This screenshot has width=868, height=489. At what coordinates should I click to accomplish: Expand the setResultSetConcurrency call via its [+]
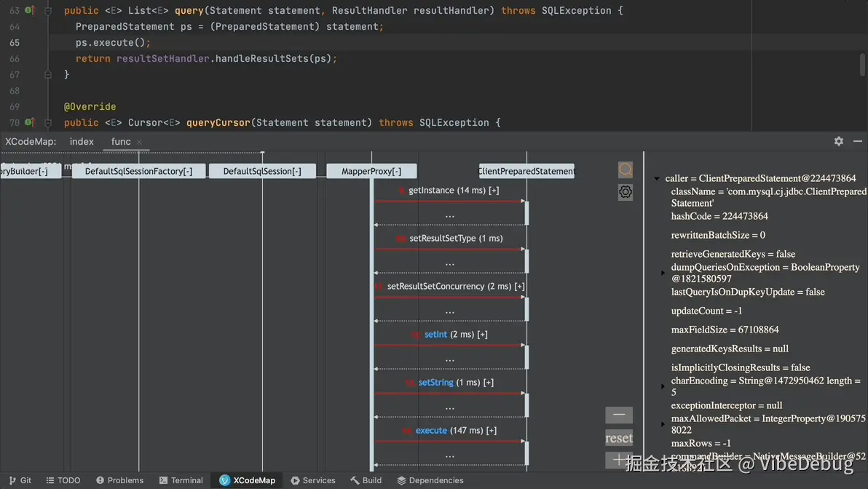pos(519,287)
